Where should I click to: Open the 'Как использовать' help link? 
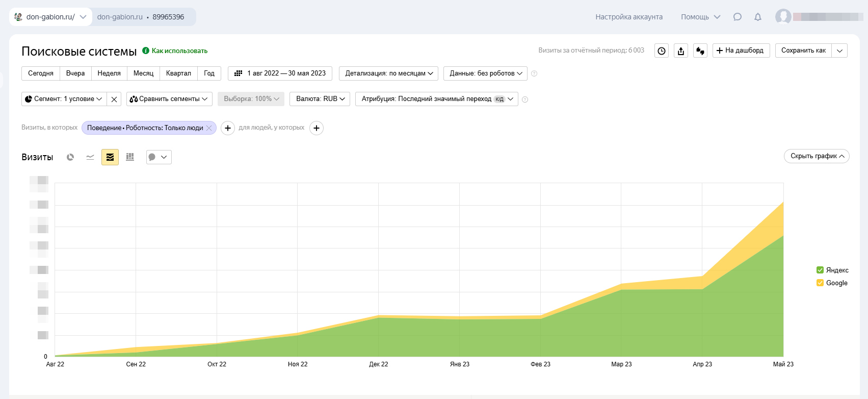pos(179,51)
